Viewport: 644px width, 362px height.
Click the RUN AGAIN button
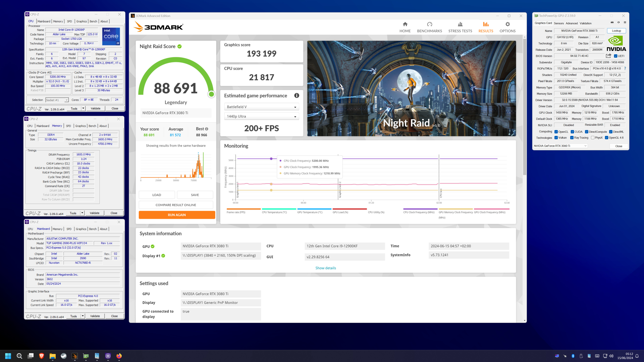(177, 215)
